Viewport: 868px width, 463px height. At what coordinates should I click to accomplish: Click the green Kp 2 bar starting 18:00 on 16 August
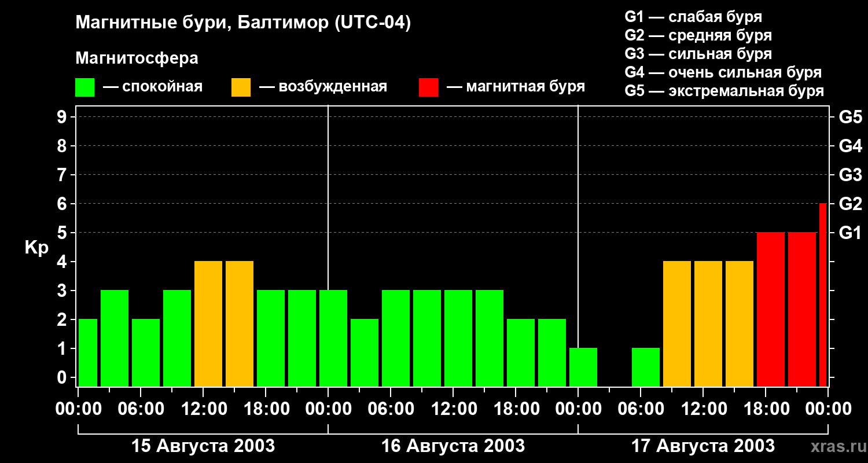click(x=521, y=352)
